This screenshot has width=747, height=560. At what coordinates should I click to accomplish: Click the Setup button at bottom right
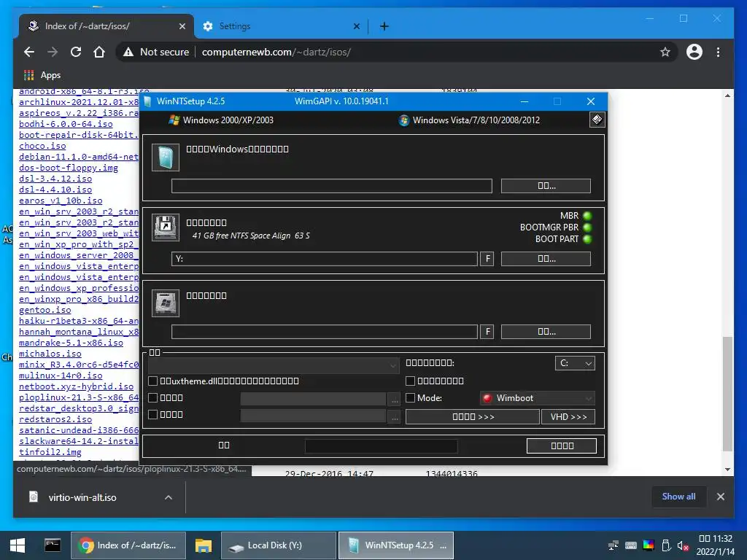pos(562,446)
